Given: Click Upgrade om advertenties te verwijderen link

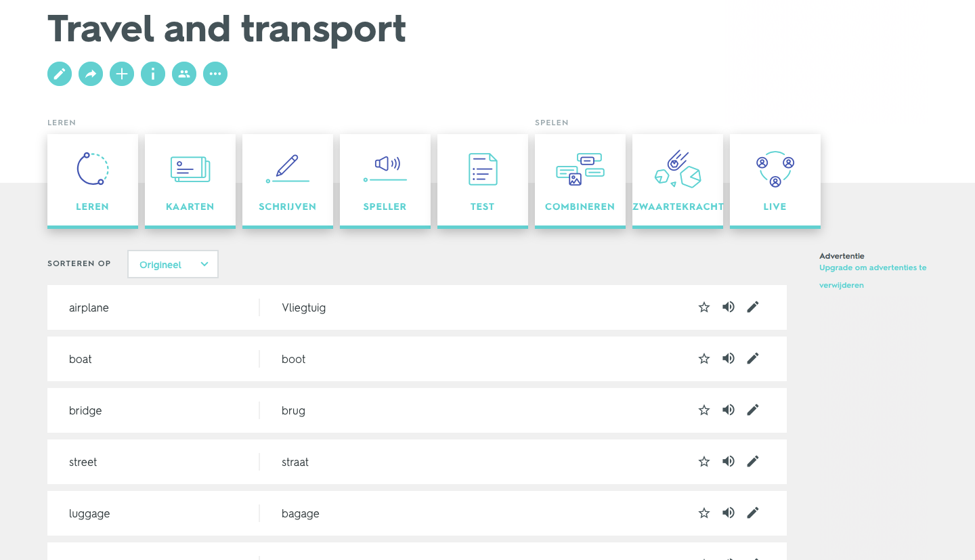Looking at the screenshot, I should pos(873,276).
